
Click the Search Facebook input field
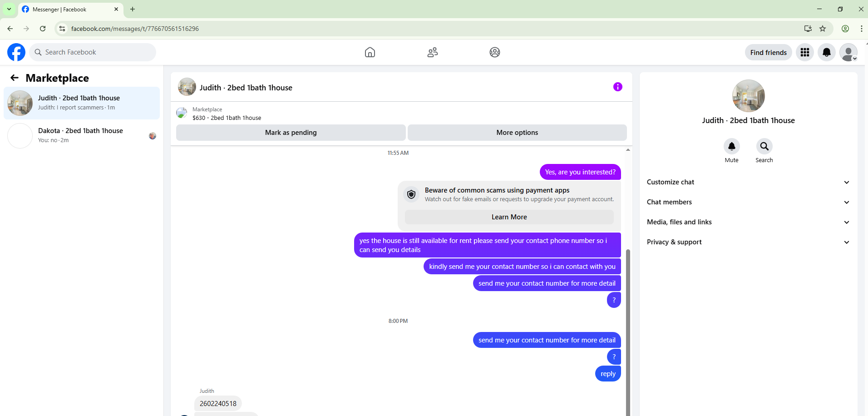[x=93, y=52]
